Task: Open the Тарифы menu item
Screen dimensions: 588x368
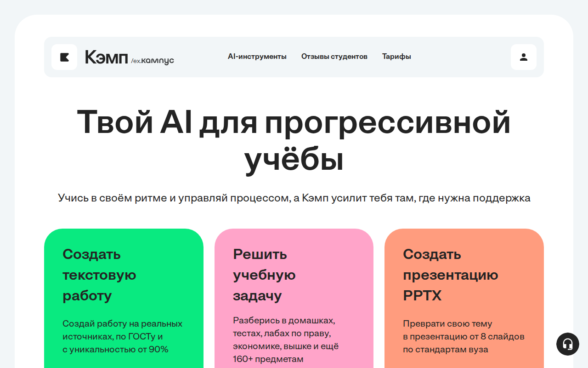Action: (396, 57)
